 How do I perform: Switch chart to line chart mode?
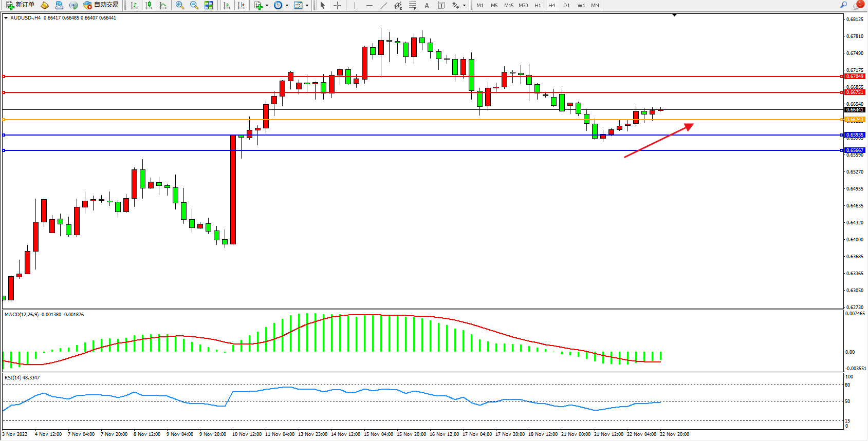163,5
